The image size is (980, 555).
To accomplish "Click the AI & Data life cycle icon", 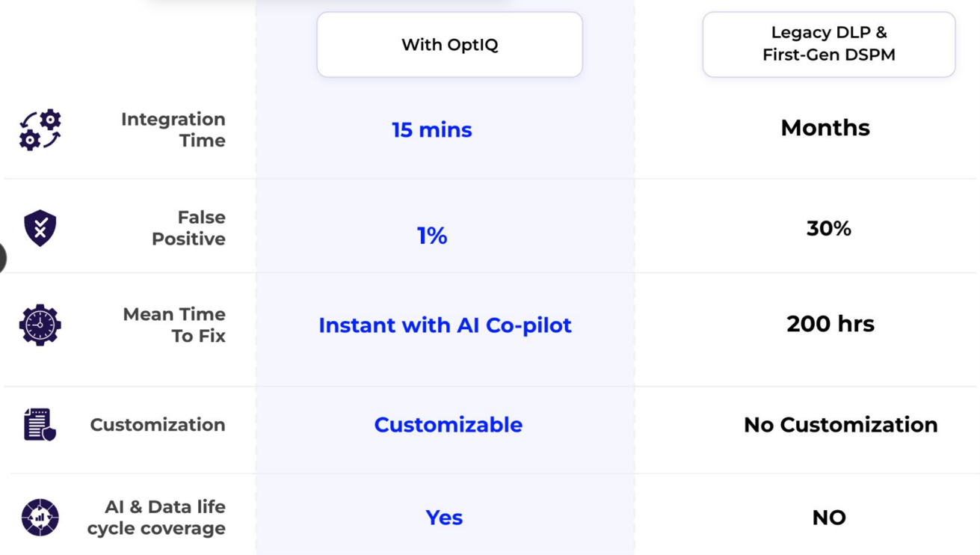I will click(40, 518).
